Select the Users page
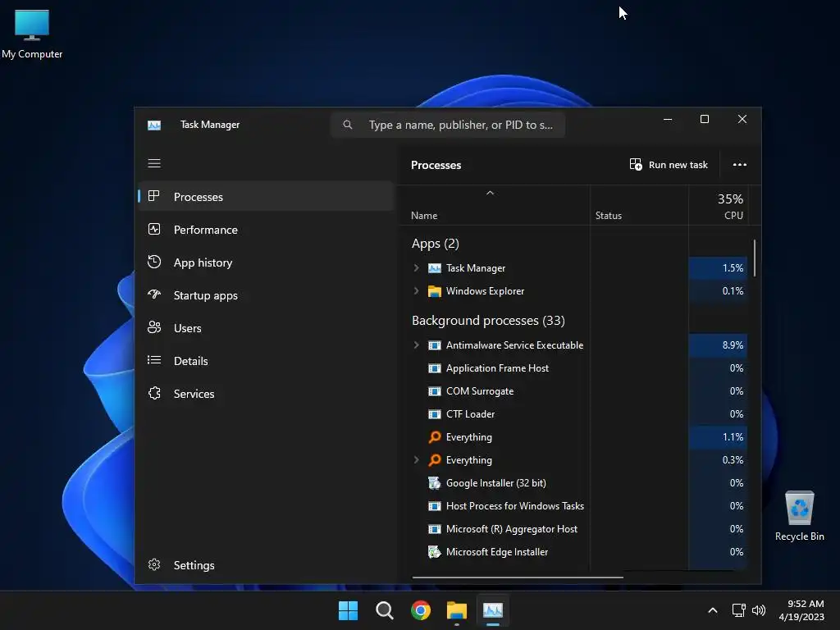The width and height of the screenshot is (840, 630). (267, 328)
